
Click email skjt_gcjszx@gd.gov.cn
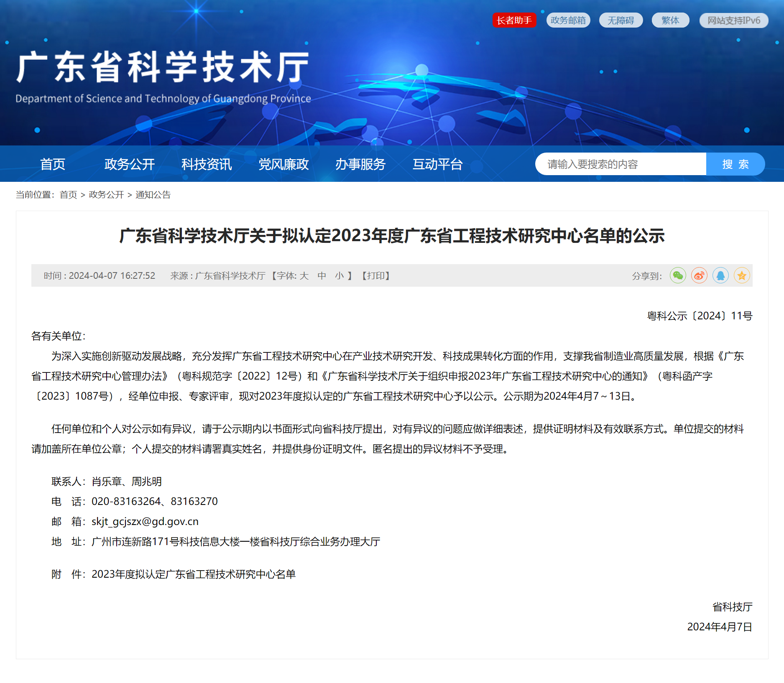pos(145,522)
